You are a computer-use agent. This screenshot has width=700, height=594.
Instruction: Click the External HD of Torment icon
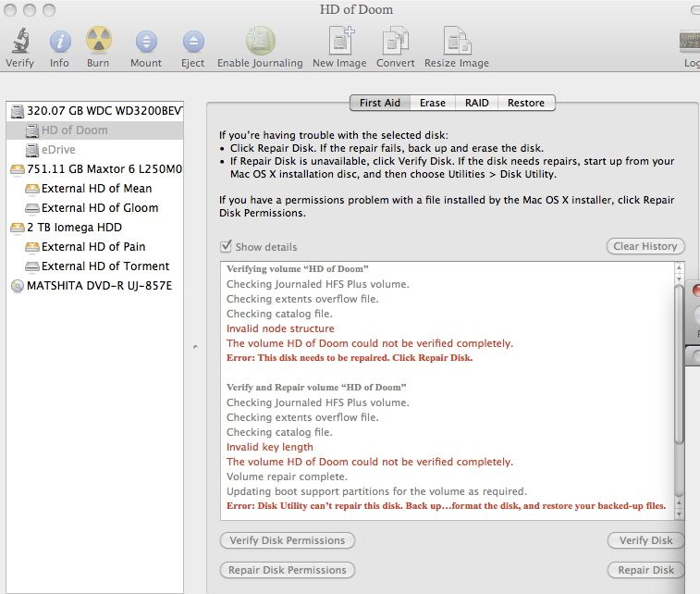[x=31, y=266]
